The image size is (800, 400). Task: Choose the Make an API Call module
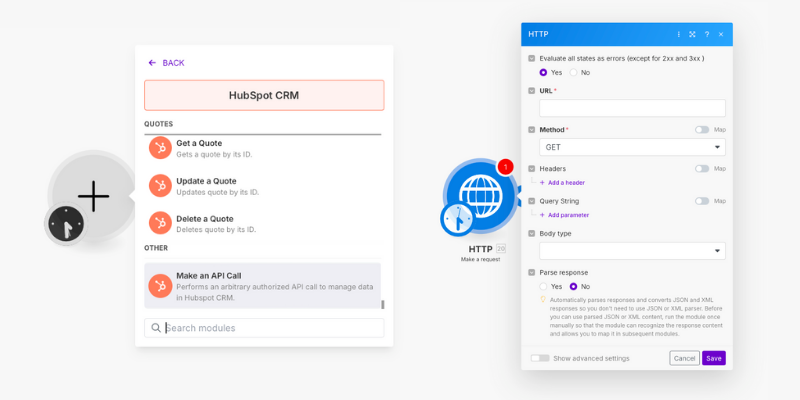(262, 286)
